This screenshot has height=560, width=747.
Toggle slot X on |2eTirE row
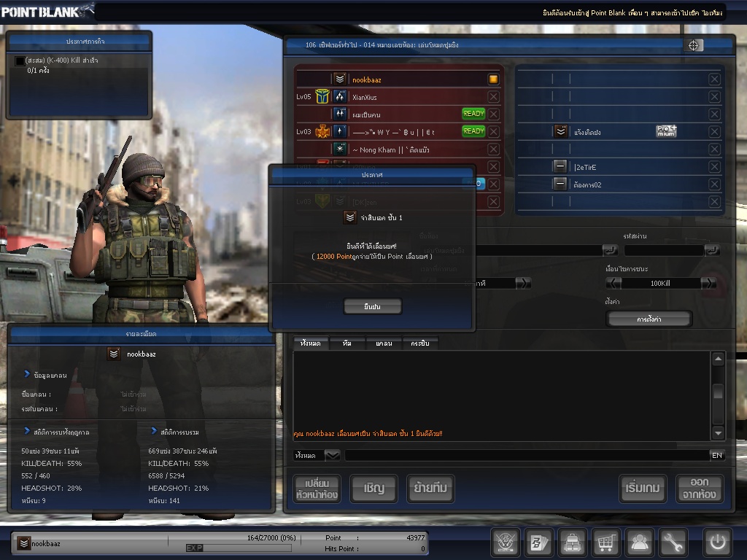[x=714, y=167]
